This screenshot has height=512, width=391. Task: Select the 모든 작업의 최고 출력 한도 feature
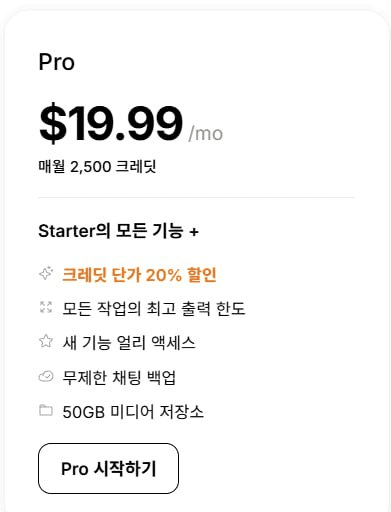pyautogui.click(x=154, y=309)
